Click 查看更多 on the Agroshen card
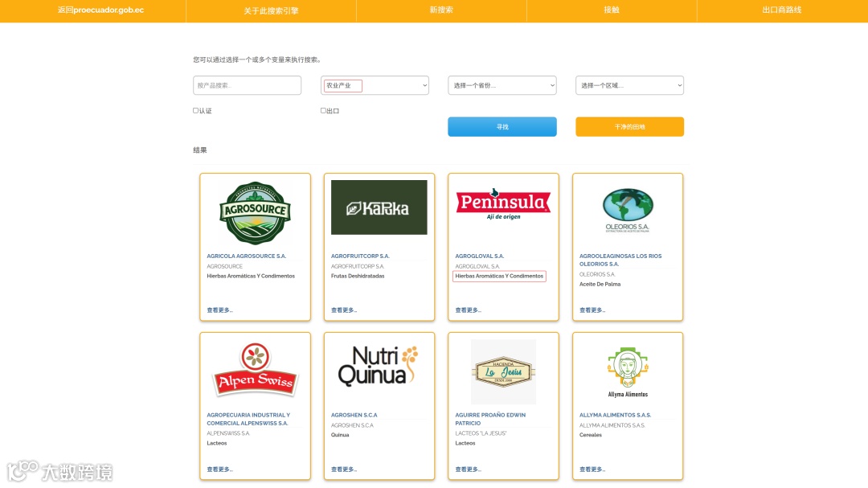The width and height of the screenshot is (868, 488). (344, 470)
